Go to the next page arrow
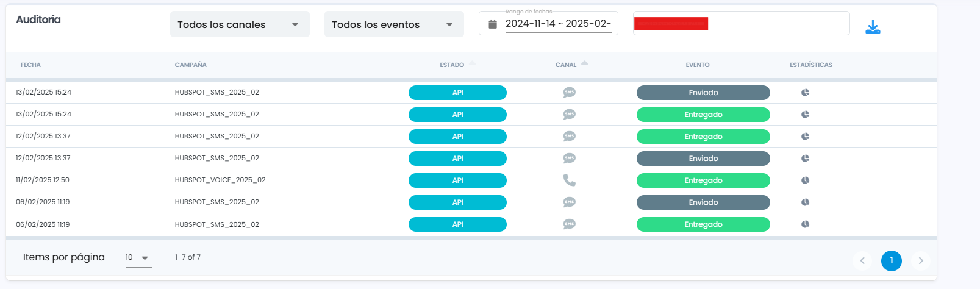 920,261
